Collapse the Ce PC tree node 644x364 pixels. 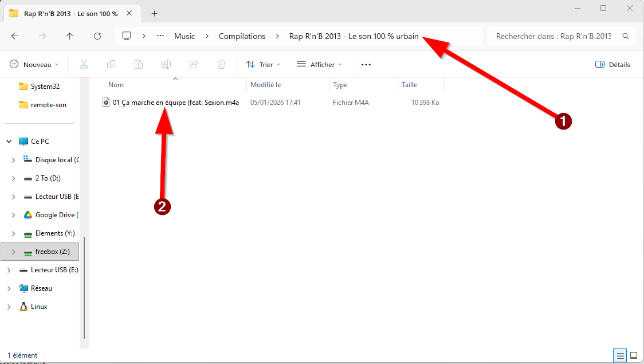(x=9, y=142)
